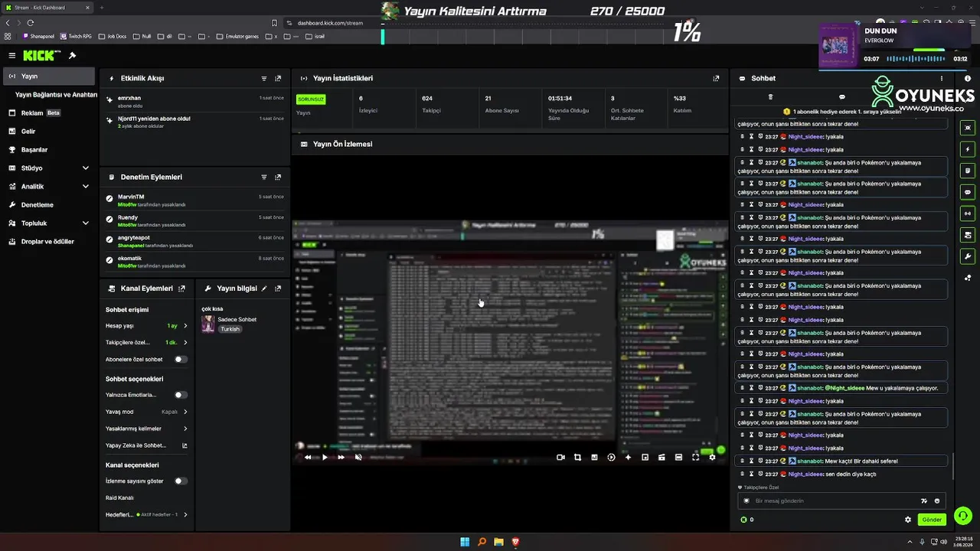980x551 pixels.
Task: Open the Yasaklanmış kelimeler settings
Action: 147,429
